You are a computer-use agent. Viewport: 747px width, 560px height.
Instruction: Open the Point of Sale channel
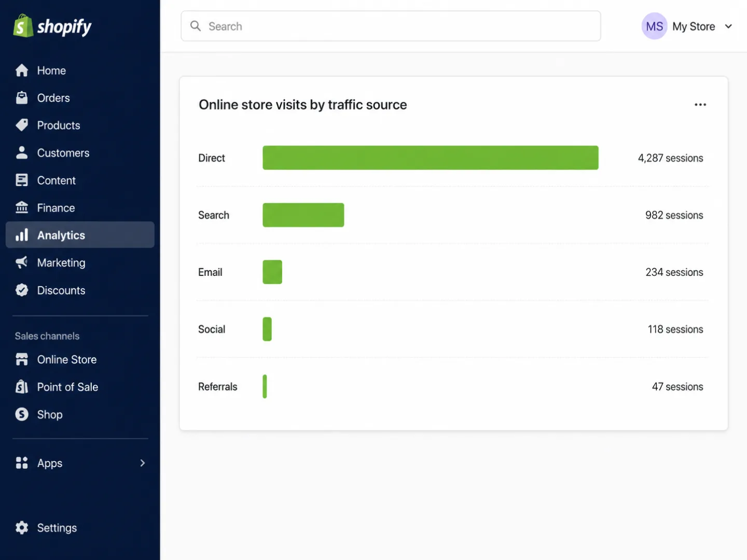(80, 387)
